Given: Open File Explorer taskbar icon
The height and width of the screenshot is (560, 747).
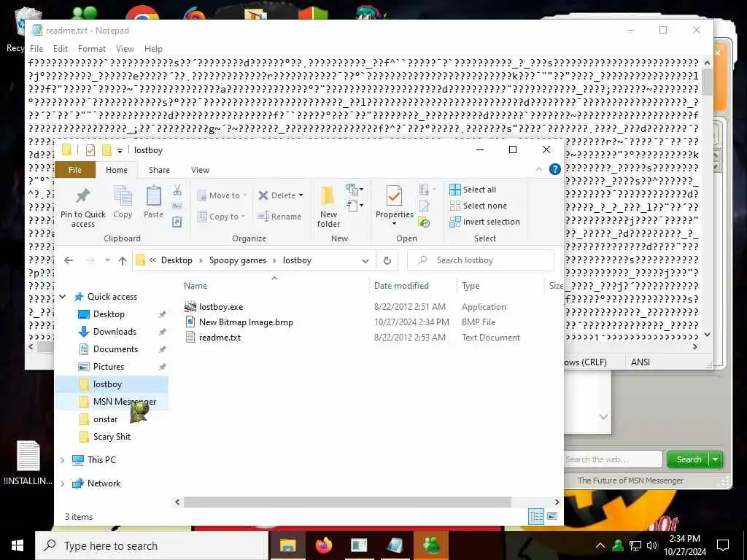Looking at the screenshot, I should tap(287, 545).
